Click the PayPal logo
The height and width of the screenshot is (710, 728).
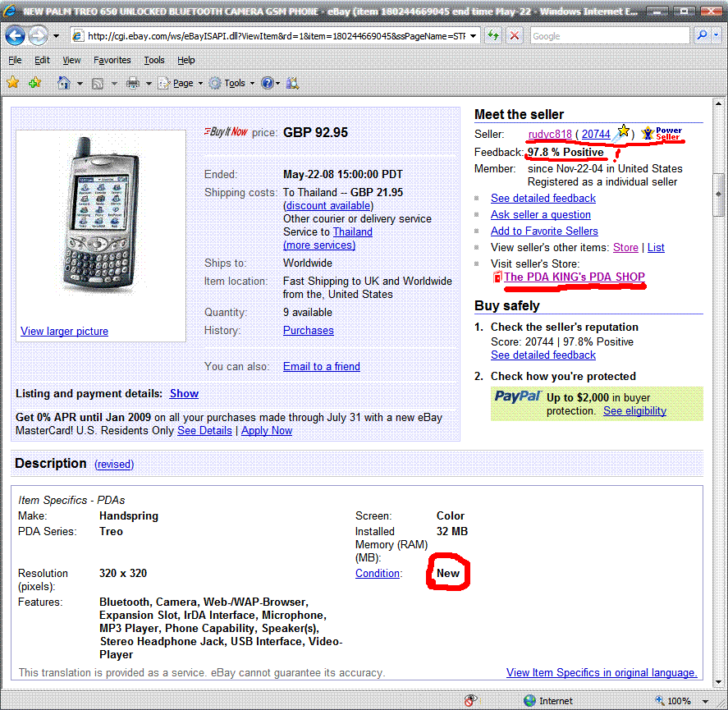click(518, 396)
